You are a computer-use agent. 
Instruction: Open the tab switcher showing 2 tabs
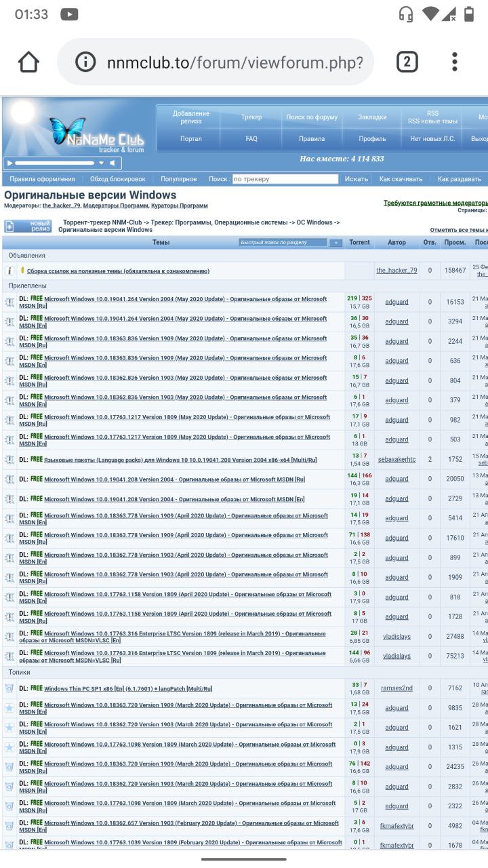[x=407, y=62]
